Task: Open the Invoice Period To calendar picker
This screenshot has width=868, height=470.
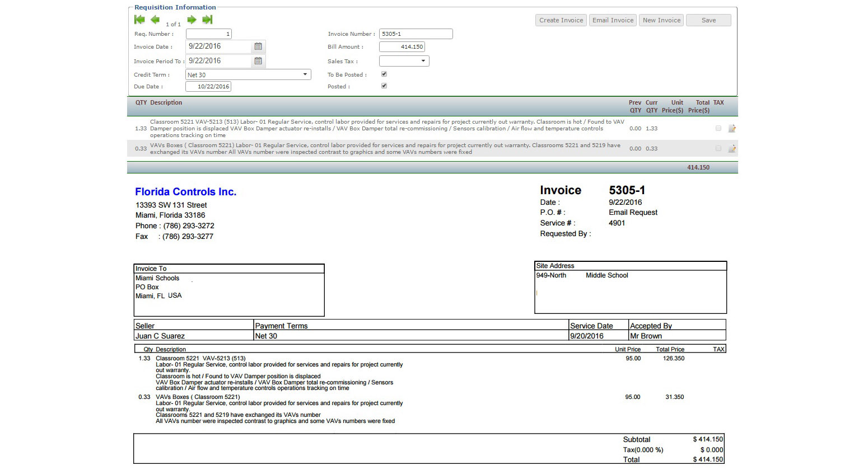Action: coord(258,60)
